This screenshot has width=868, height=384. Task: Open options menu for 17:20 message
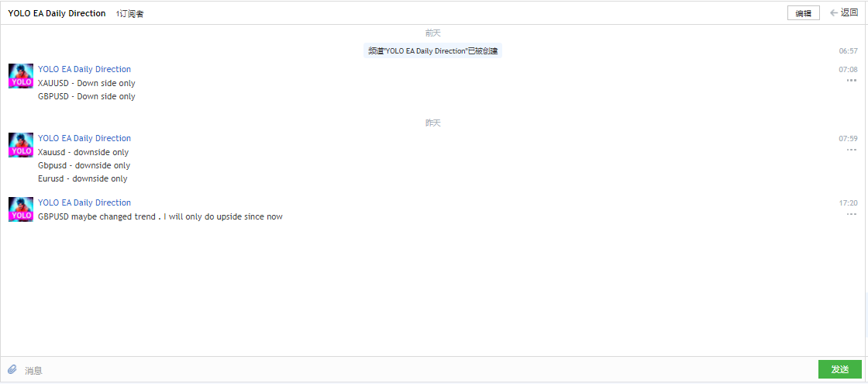pyautogui.click(x=852, y=214)
